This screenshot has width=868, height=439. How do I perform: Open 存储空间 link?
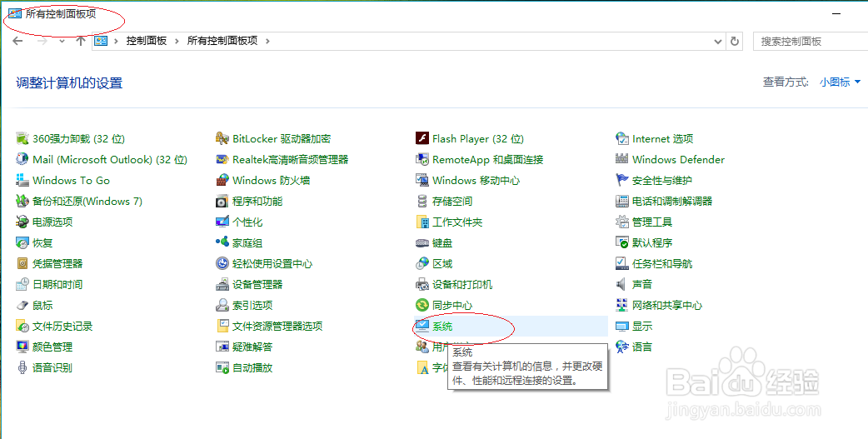click(452, 201)
